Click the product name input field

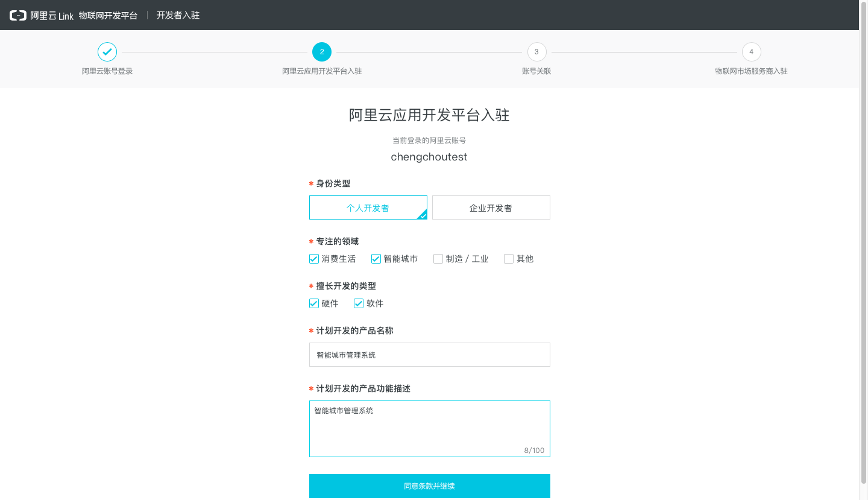point(430,355)
